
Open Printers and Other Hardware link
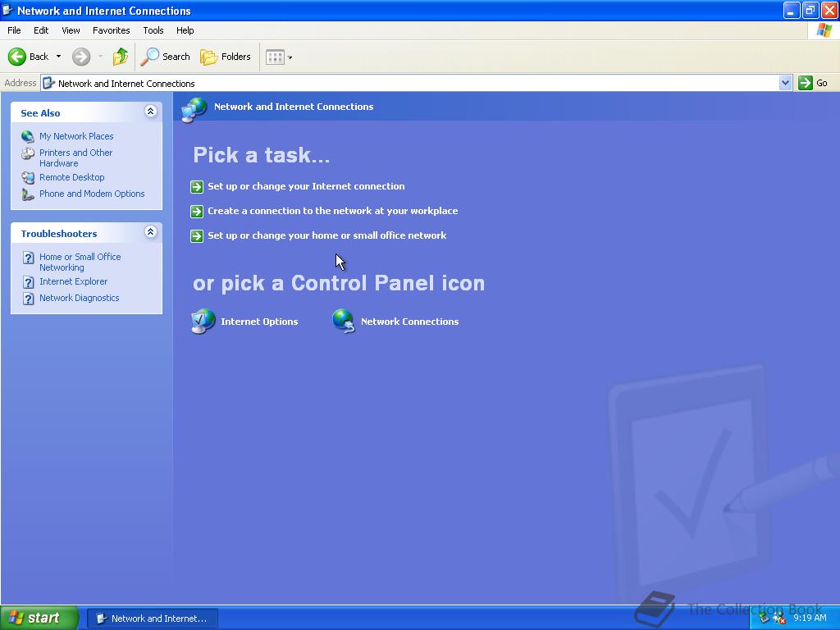[x=75, y=158]
